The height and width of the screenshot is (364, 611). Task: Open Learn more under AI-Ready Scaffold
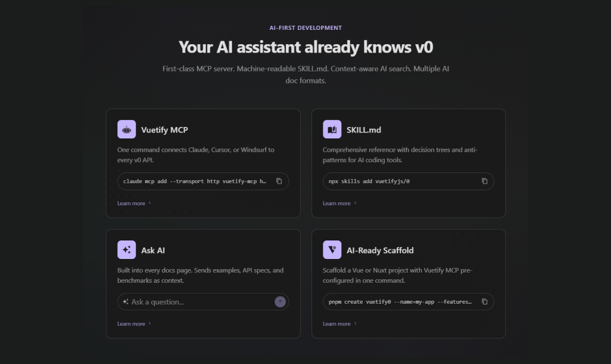339,323
